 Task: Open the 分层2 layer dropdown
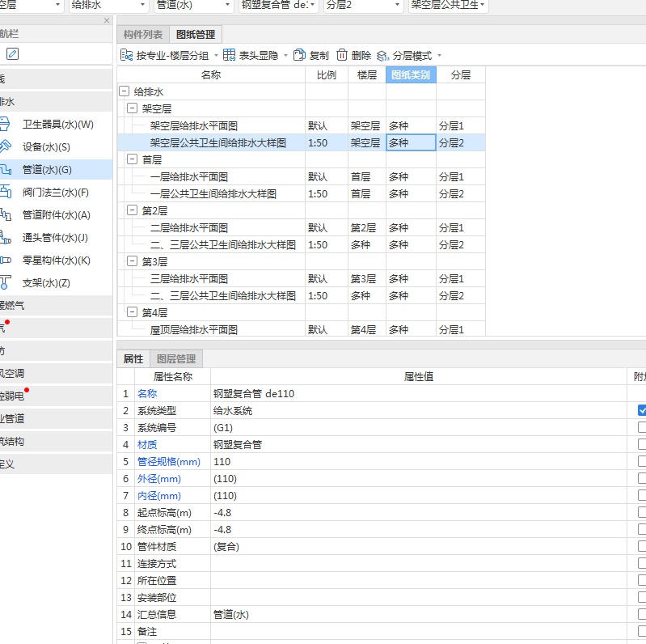tap(363, 5)
